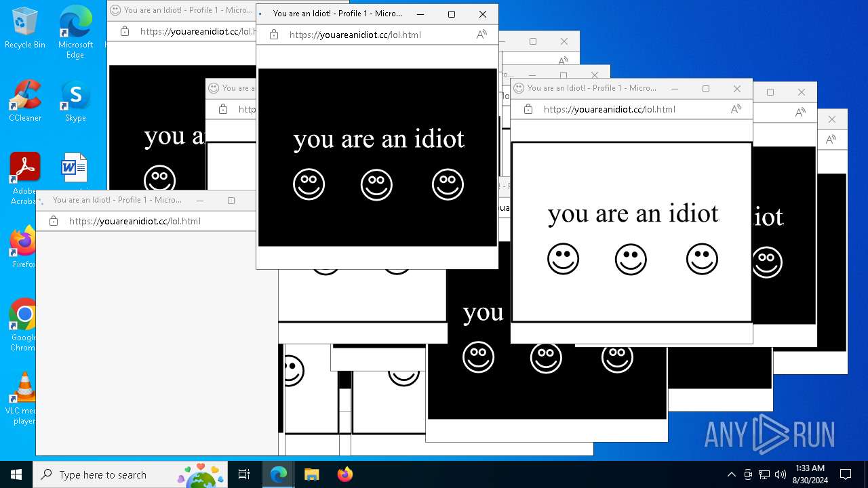Click the taskbar search box
868x488 pixels.
[x=131, y=474]
